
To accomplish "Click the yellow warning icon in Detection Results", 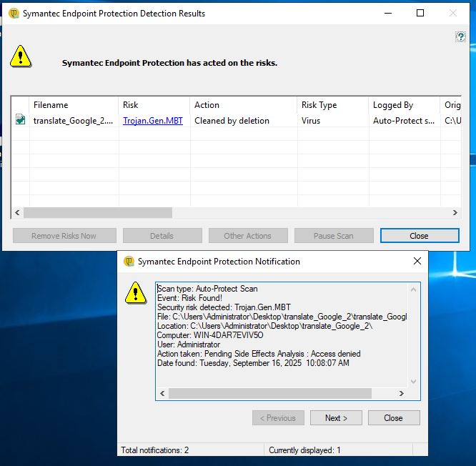I will pos(20,56).
